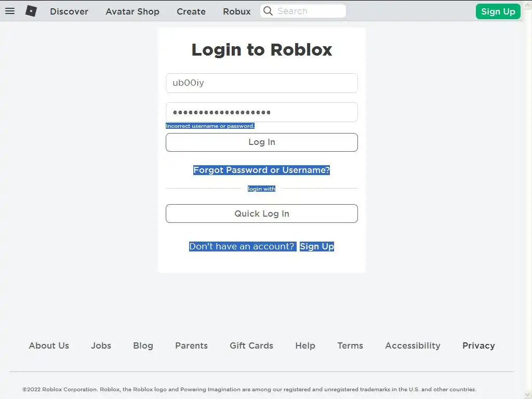
Task: Open the Robux page
Action: pyautogui.click(x=236, y=11)
